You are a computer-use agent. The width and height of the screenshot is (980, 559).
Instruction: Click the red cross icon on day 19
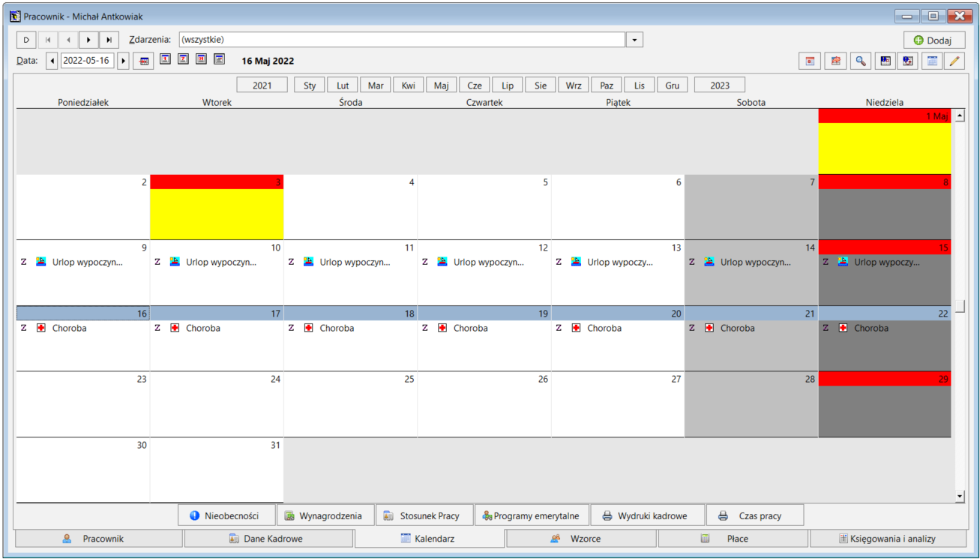click(442, 328)
